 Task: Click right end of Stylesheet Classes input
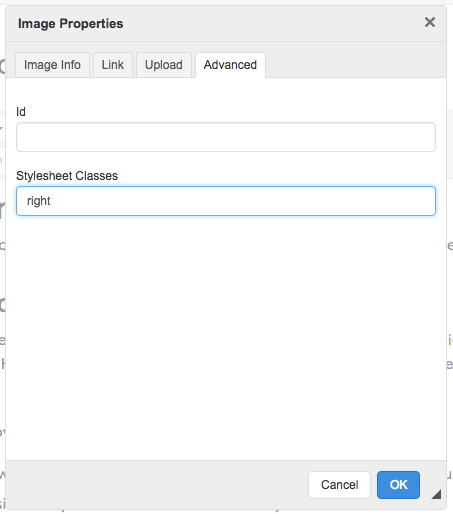coord(427,201)
